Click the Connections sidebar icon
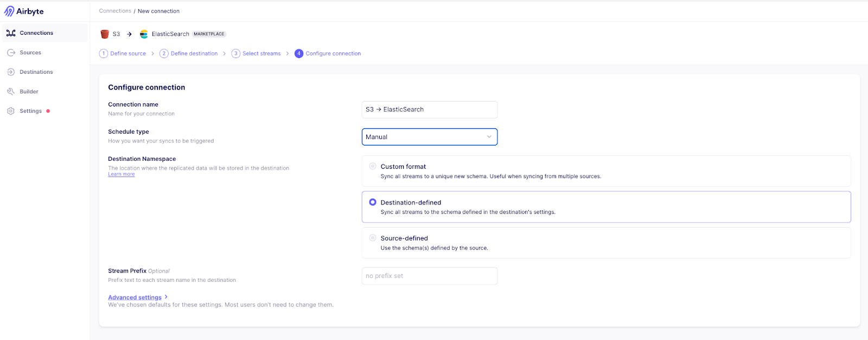Screen dimensions: 868x340 tap(11, 33)
